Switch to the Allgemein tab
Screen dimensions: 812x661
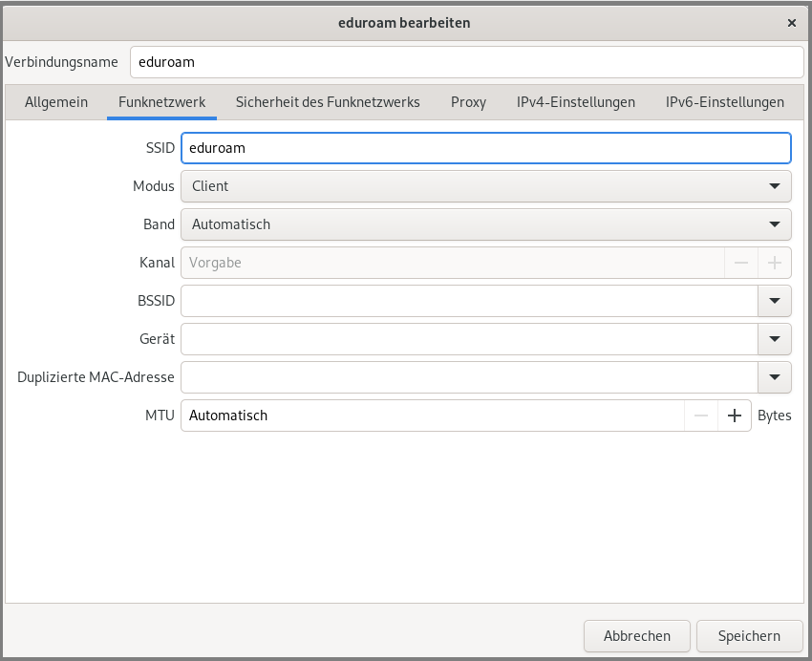pos(56,102)
